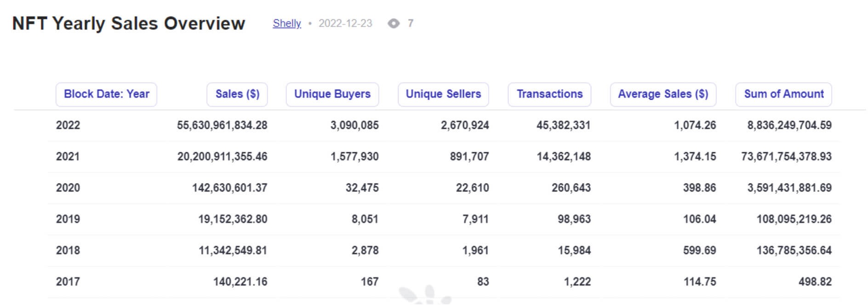Image resolution: width=868 pixels, height=308 pixels.
Task: Click the eye views icon
Action: pos(394,23)
